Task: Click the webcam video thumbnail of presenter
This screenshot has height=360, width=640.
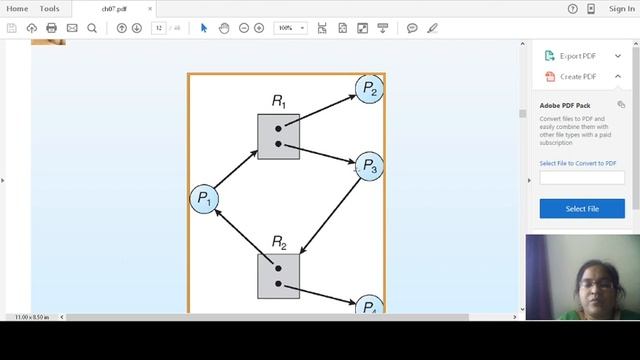Action: pyautogui.click(x=583, y=277)
